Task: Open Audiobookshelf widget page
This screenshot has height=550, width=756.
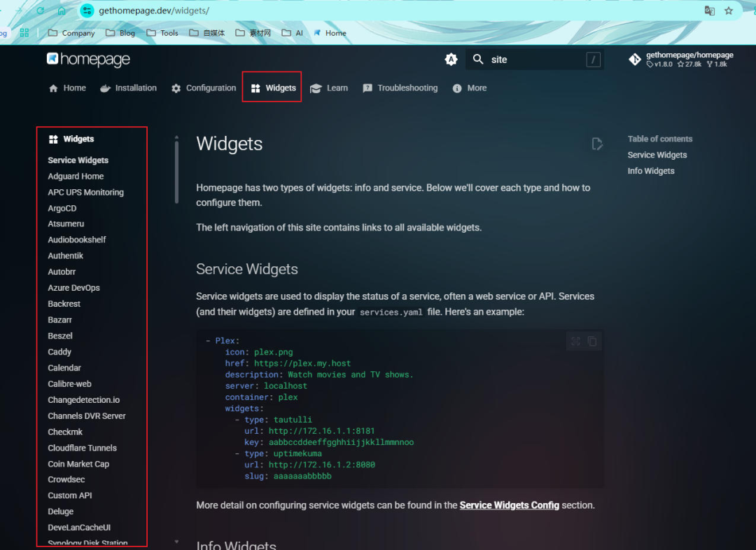Action: 77,240
